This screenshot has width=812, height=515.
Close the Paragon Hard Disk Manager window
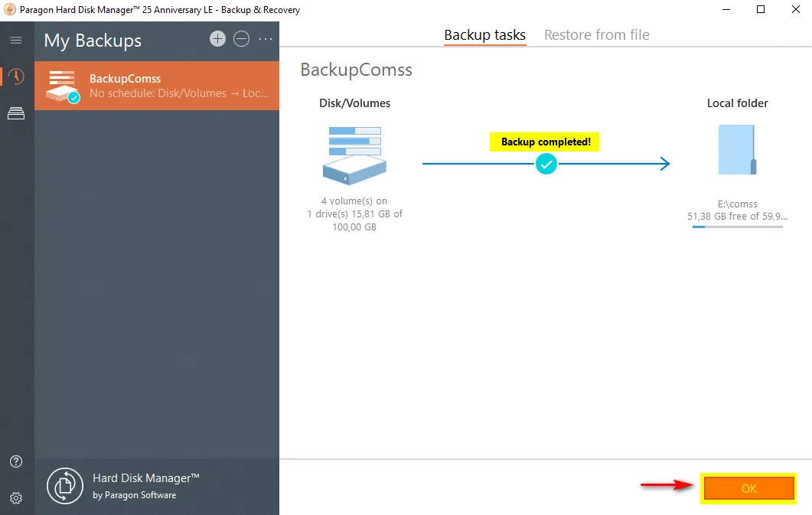point(796,9)
